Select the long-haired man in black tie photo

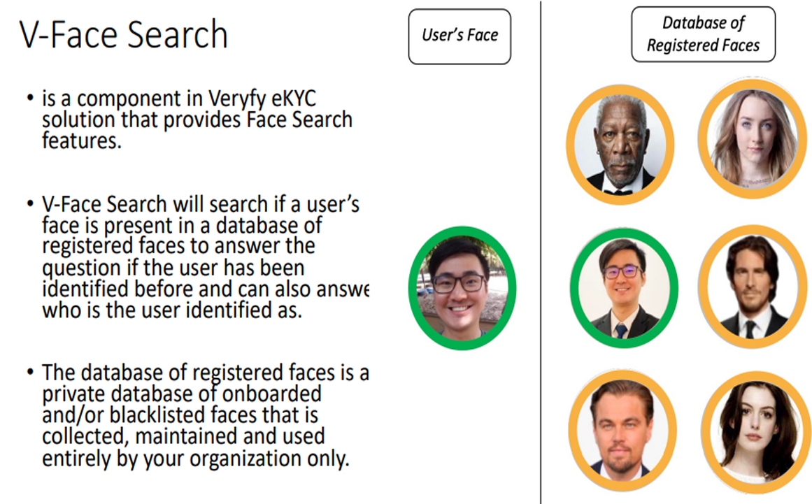point(753,287)
